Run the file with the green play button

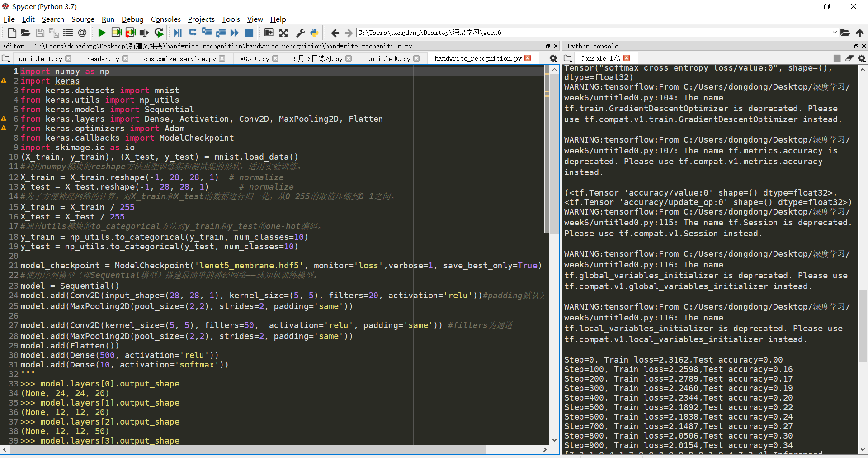pyautogui.click(x=102, y=33)
